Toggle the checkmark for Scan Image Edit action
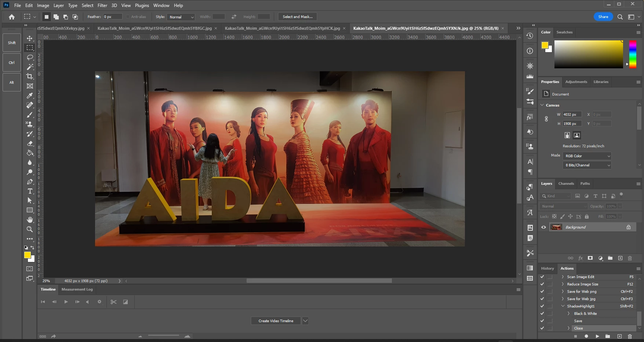 pyautogui.click(x=542, y=277)
